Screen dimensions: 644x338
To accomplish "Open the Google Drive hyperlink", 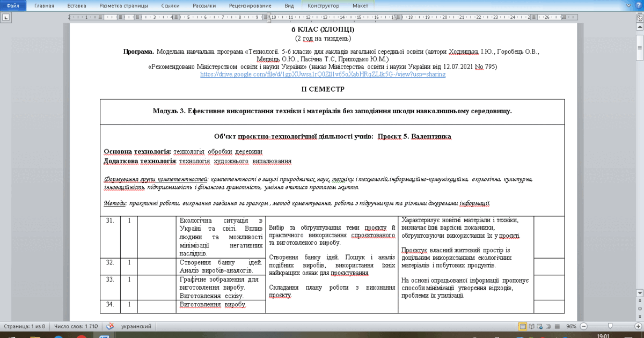I will (323, 74).
